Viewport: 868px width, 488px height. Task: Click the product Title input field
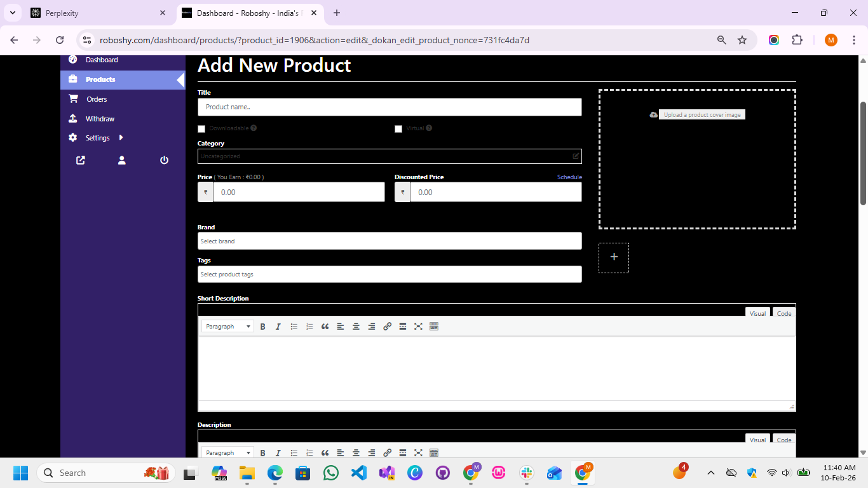pyautogui.click(x=390, y=107)
